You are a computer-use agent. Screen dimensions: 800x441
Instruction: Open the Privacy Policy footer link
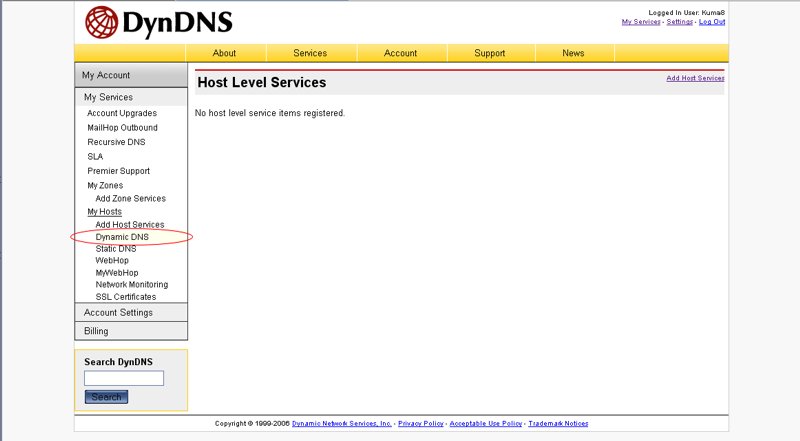click(x=421, y=424)
